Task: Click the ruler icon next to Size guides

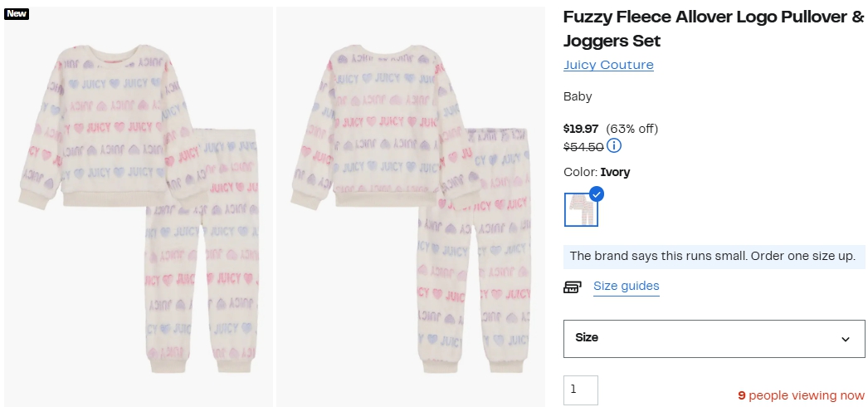Action: tap(573, 287)
